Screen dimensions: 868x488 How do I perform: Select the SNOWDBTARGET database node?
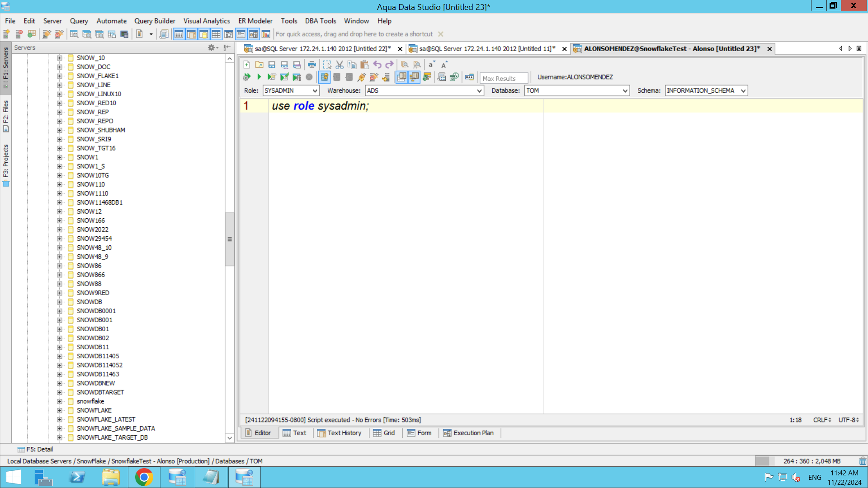pos(100,392)
